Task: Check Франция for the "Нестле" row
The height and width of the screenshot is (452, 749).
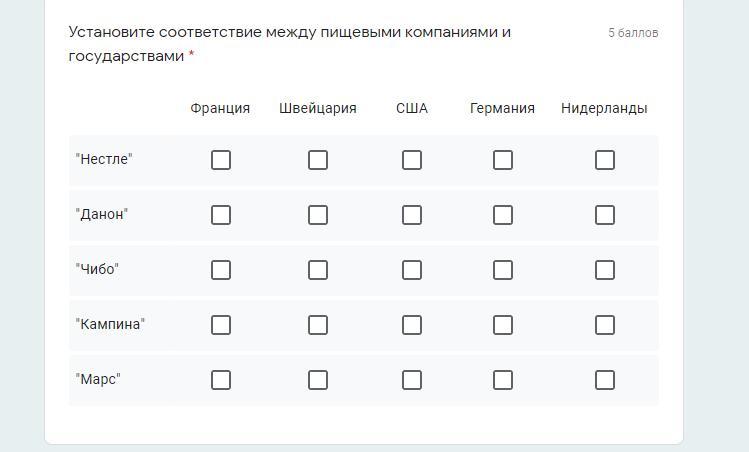Action: [221, 160]
